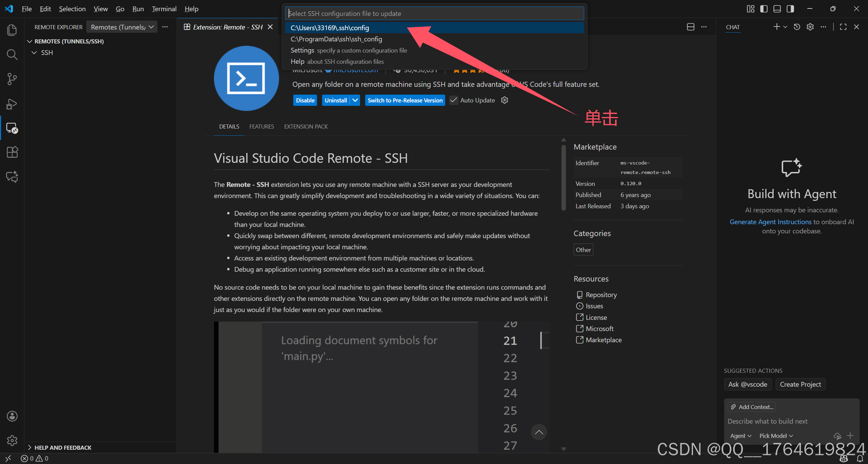Open the Search view in activity bar
This screenshot has width=868, height=464.
tap(12, 54)
